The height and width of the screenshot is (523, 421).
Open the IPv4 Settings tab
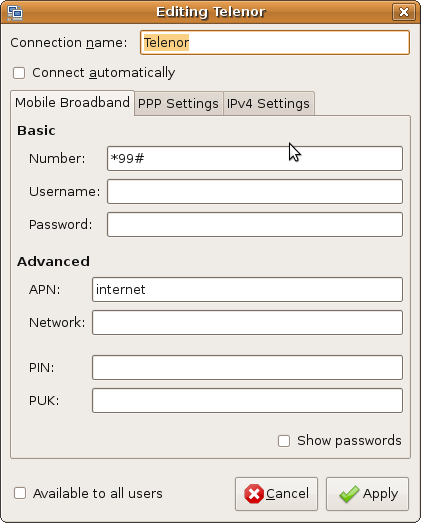tap(268, 103)
